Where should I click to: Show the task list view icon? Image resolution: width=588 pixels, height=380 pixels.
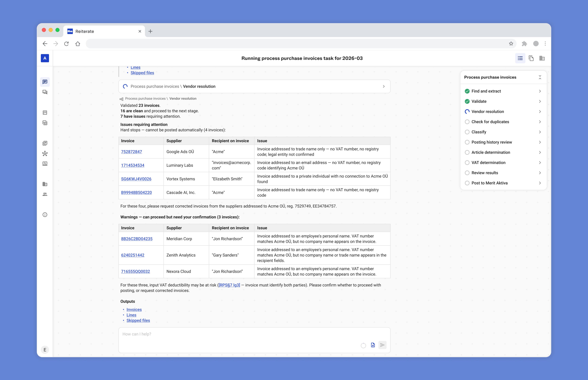520,58
